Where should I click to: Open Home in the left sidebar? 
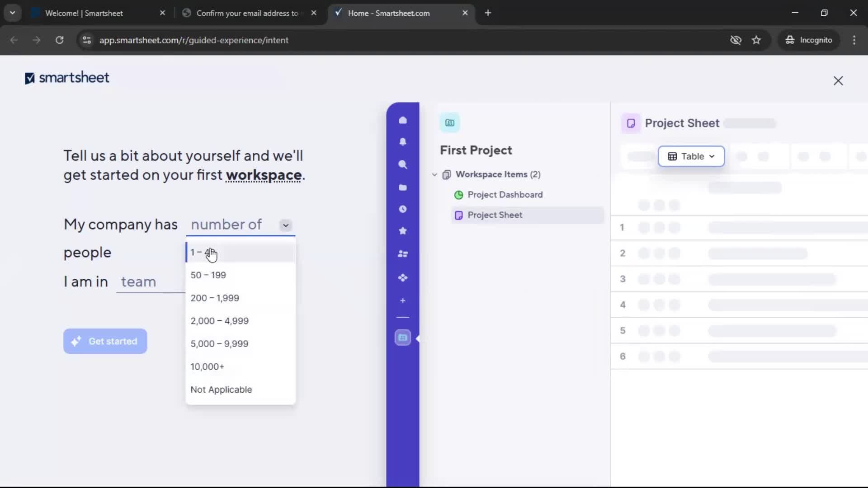[x=402, y=120]
